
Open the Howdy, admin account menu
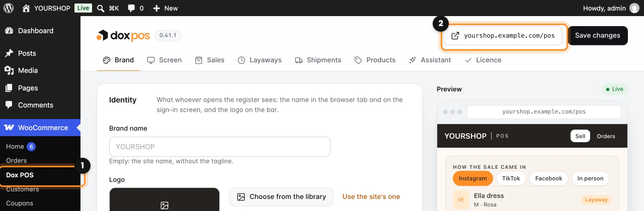coord(611,8)
